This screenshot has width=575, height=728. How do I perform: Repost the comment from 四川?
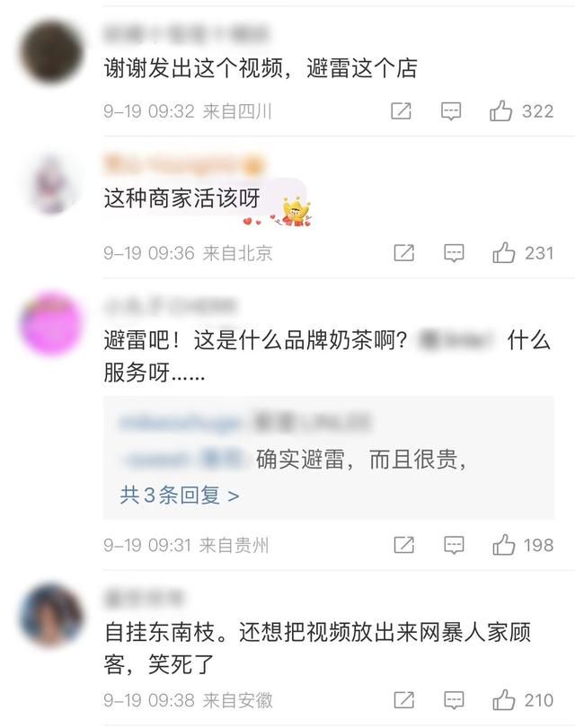401,111
